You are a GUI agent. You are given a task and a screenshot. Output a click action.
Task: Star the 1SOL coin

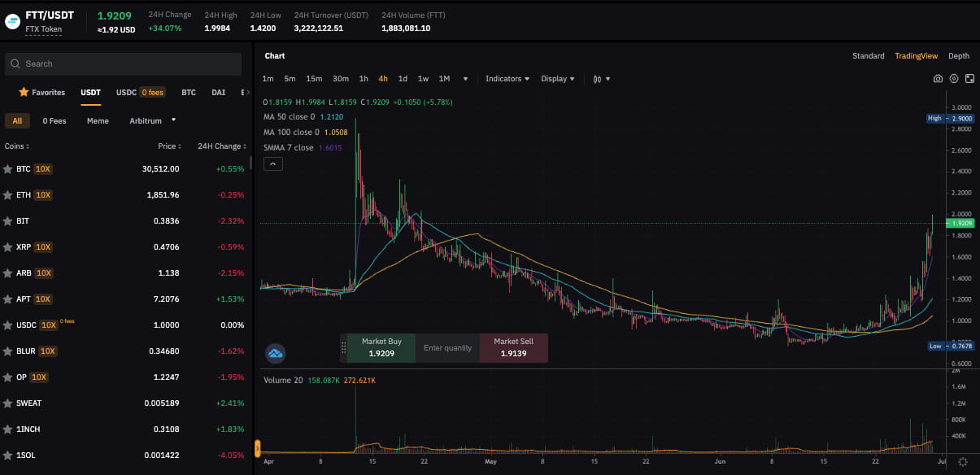point(8,455)
